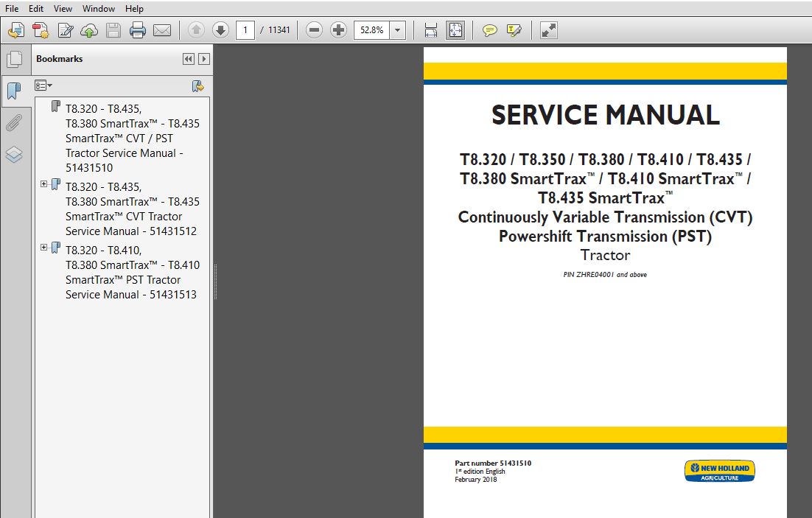Screen dimensions: 812x518
Task: Click the find current bookmark icon
Action: 197,86
